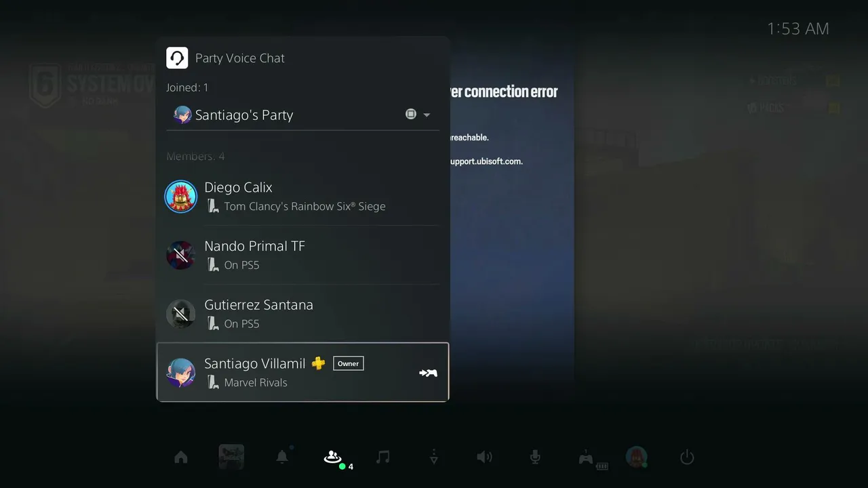Click the console icon under Diego Calix
Viewport: 868px width, 488px height.
[213, 206]
